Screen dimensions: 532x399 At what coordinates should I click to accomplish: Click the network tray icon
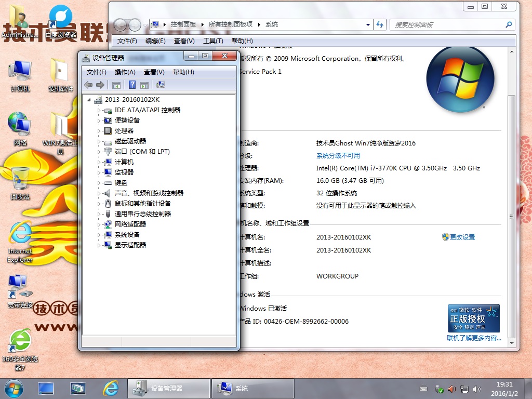pyautogui.click(x=464, y=389)
